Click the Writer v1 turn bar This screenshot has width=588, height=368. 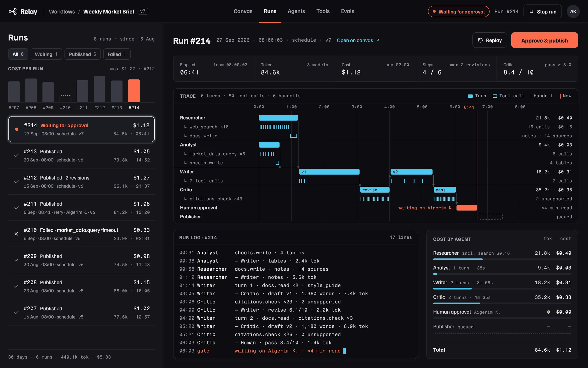pyautogui.click(x=329, y=172)
